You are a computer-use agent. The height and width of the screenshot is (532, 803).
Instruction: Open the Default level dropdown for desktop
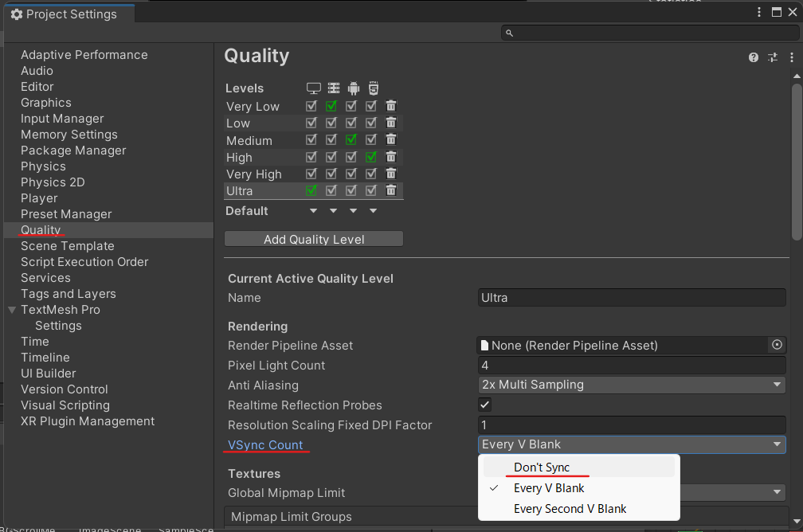coord(313,211)
